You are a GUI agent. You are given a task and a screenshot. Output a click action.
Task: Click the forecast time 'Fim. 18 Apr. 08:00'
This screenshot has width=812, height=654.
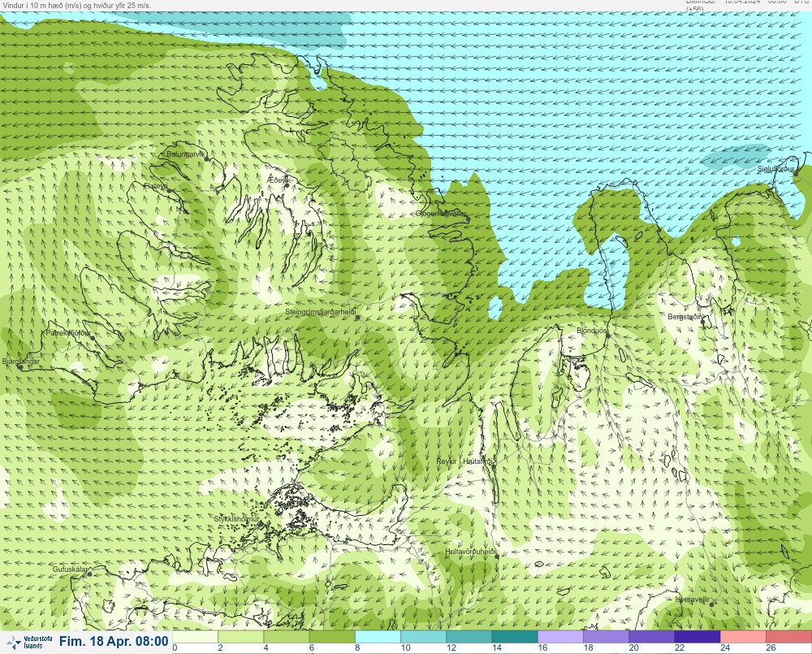[x=114, y=642]
